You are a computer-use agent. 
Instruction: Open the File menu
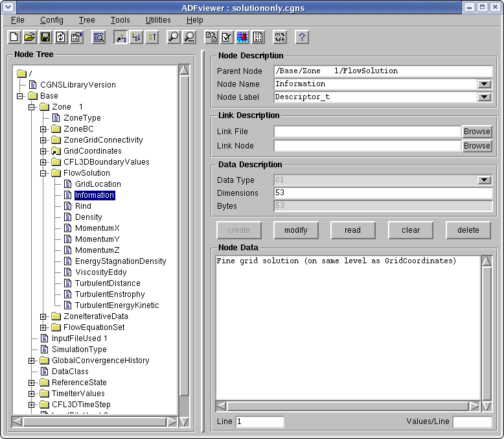(17, 20)
